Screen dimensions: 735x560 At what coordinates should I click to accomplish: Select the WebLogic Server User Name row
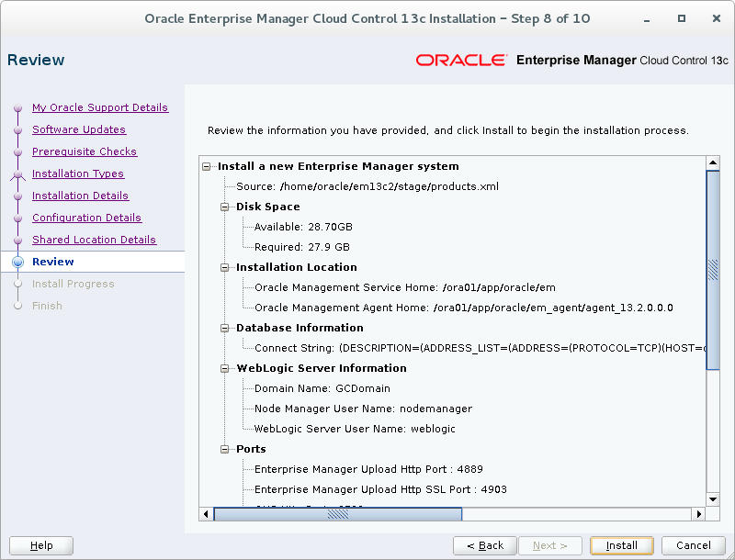pyautogui.click(x=355, y=429)
